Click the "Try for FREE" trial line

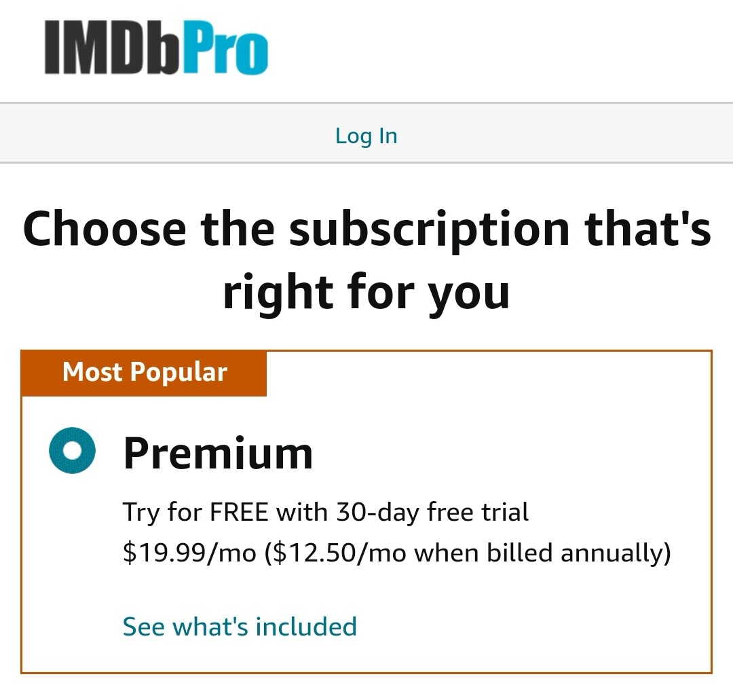tap(325, 511)
